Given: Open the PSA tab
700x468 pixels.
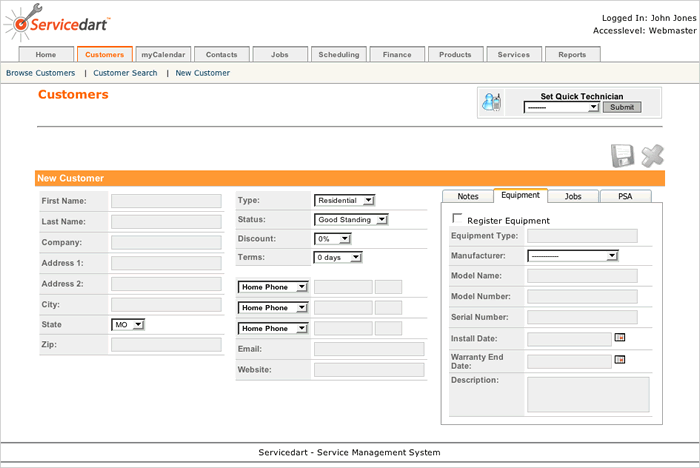Looking at the screenshot, I should 625,197.
